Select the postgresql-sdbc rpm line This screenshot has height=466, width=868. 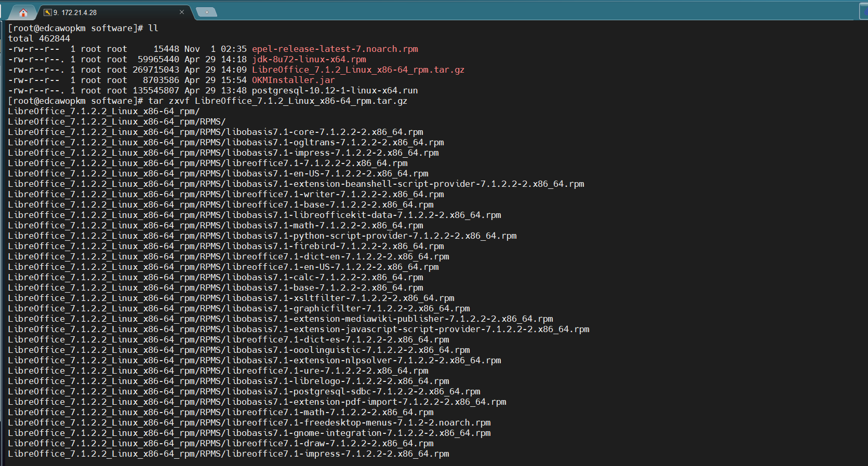coord(244,391)
